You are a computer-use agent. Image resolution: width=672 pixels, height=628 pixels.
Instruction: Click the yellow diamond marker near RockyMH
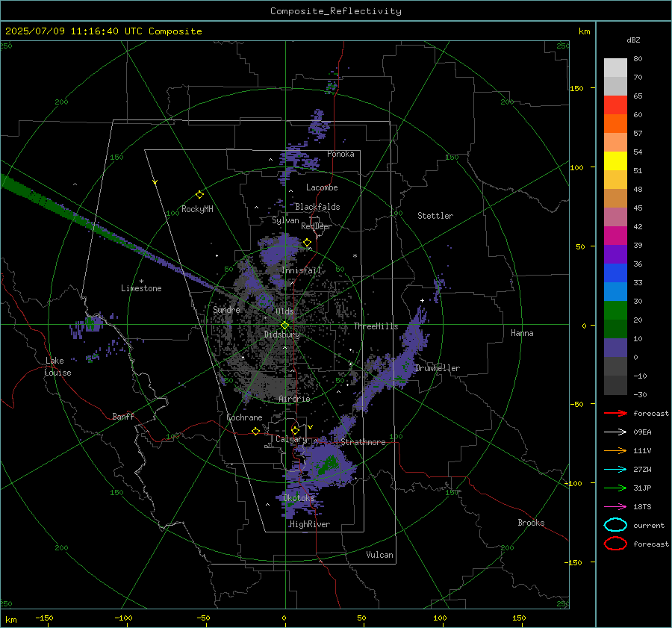point(199,195)
